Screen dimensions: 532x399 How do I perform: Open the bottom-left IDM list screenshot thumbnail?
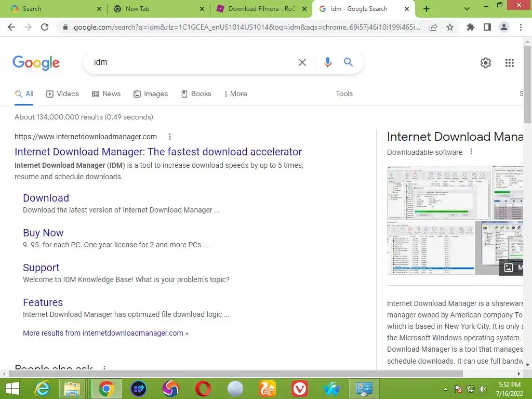coord(431,248)
